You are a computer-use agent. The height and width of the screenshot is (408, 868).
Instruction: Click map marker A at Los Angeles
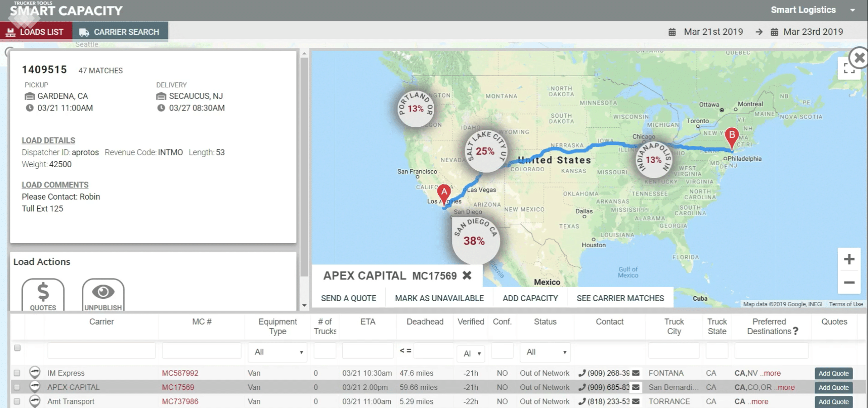444,195
